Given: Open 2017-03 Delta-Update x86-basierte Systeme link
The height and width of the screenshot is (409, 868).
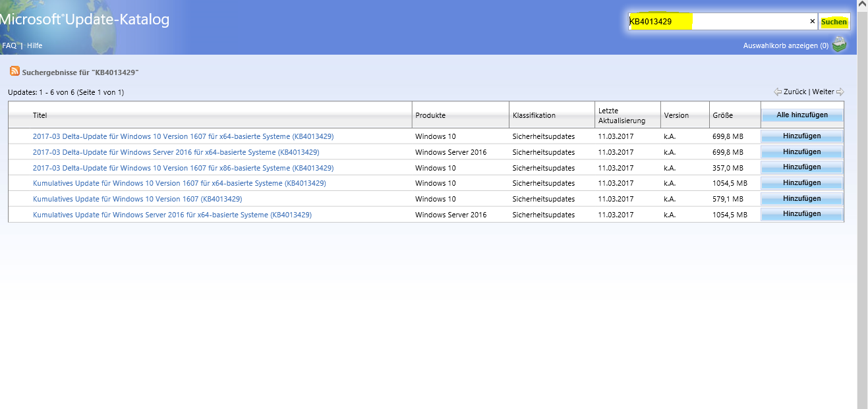Looking at the screenshot, I should click(x=183, y=168).
